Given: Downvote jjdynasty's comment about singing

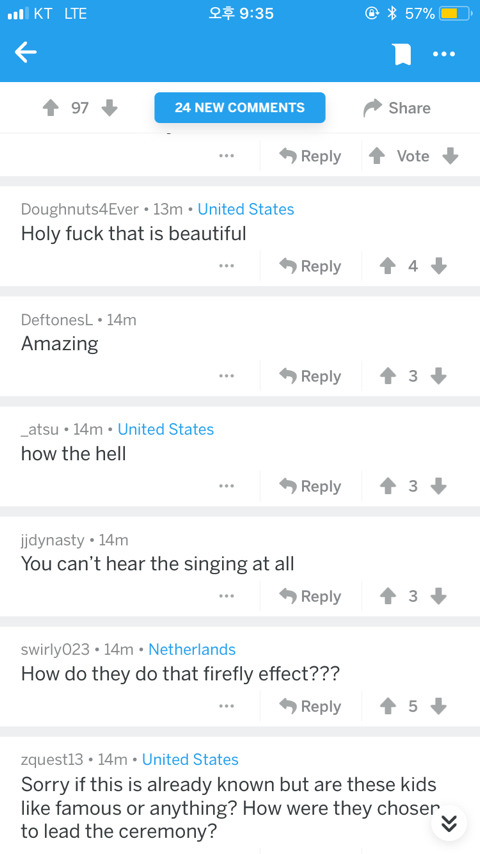Looking at the screenshot, I should tap(439, 596).
